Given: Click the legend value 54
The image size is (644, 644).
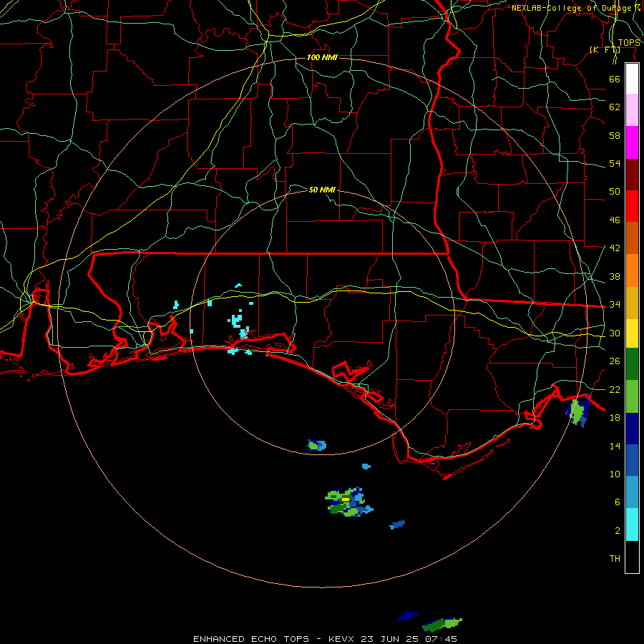Looking at the screenshot, I should 615,163.
